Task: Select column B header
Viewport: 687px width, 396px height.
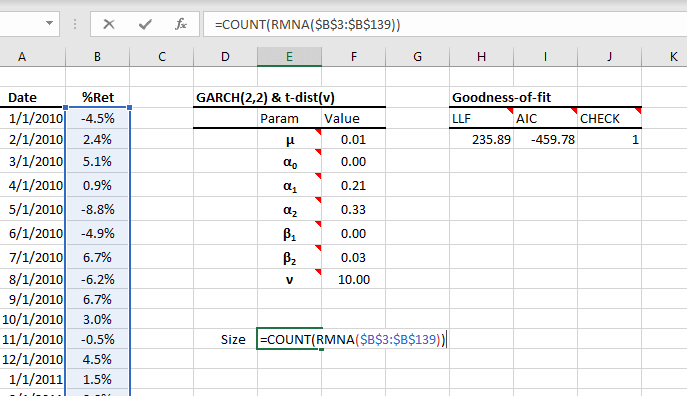Action: tap(97, 57)
